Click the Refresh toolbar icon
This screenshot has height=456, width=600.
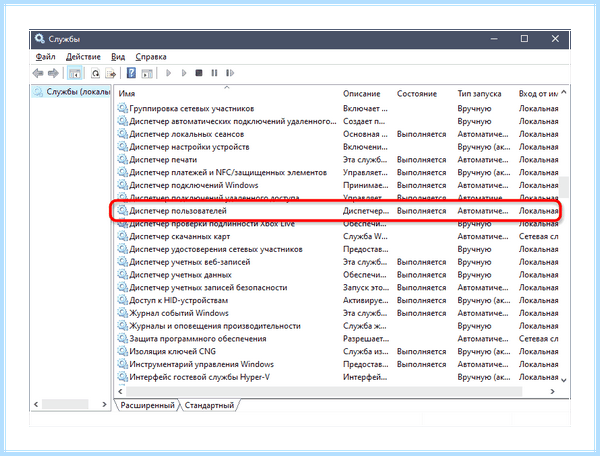[x=95, y=73]
